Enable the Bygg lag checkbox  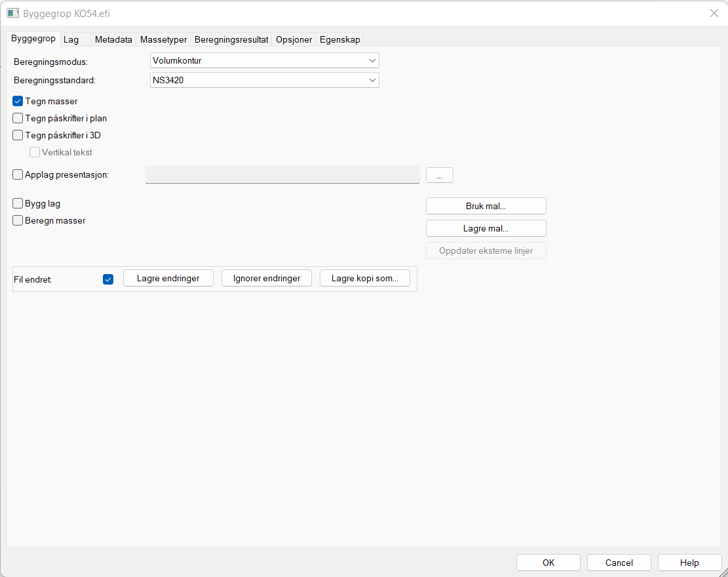pos(18,204)
